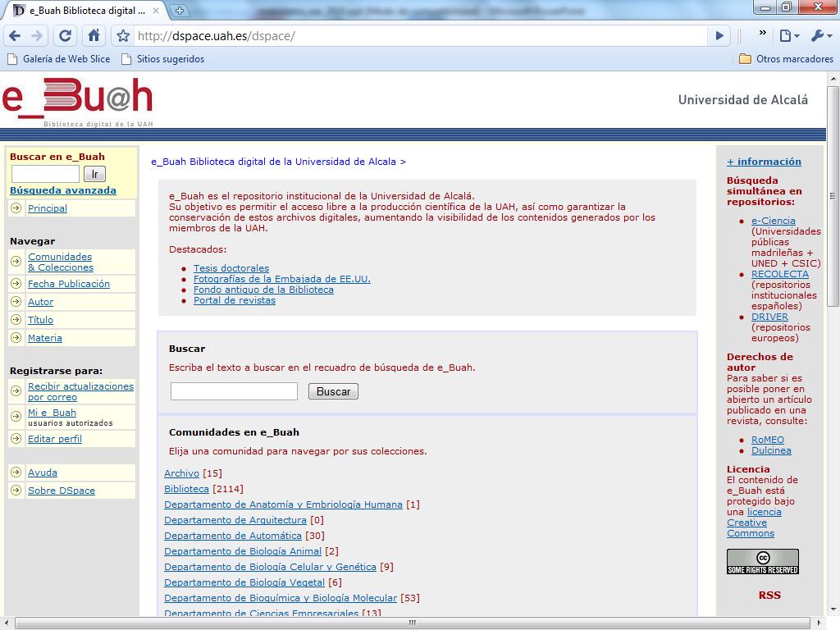Screen dimensions: 840x630
Task: Browse by Título link
Action: (41, 320)
